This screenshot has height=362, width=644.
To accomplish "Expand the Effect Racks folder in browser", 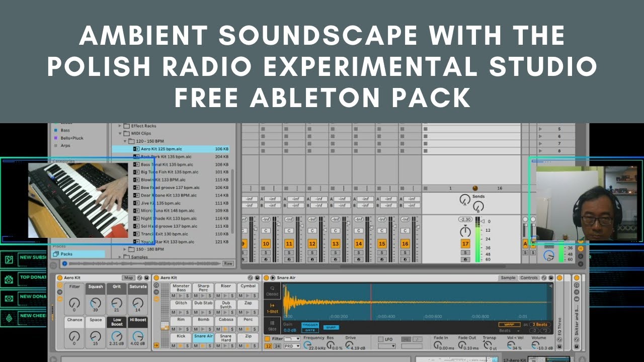I will click(120, 126).
